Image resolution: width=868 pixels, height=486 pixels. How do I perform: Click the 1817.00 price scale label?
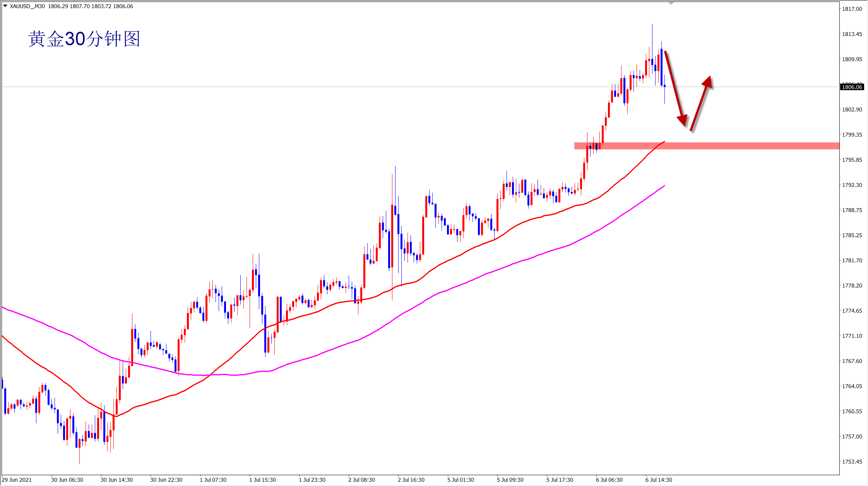[852, 9]
